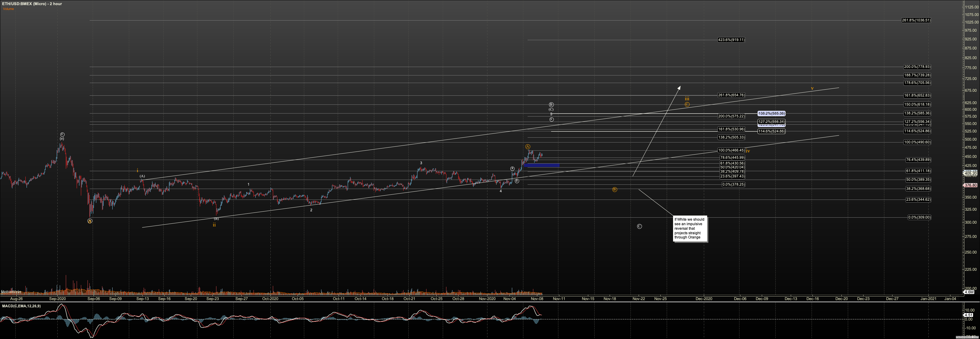The width and height of the screenshot is (980, 339).
Task: Select the 200.0%(575.22) Fibonacci label
Action: pos(731,116)
